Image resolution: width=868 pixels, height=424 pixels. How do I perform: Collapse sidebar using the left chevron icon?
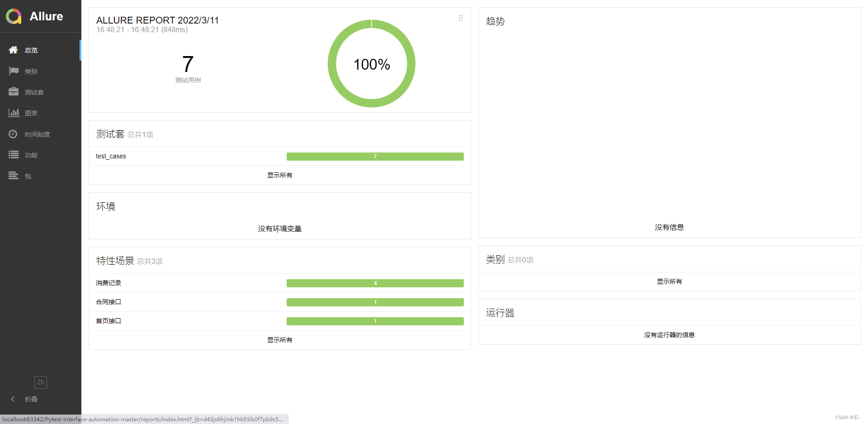[x=13, y=399]
